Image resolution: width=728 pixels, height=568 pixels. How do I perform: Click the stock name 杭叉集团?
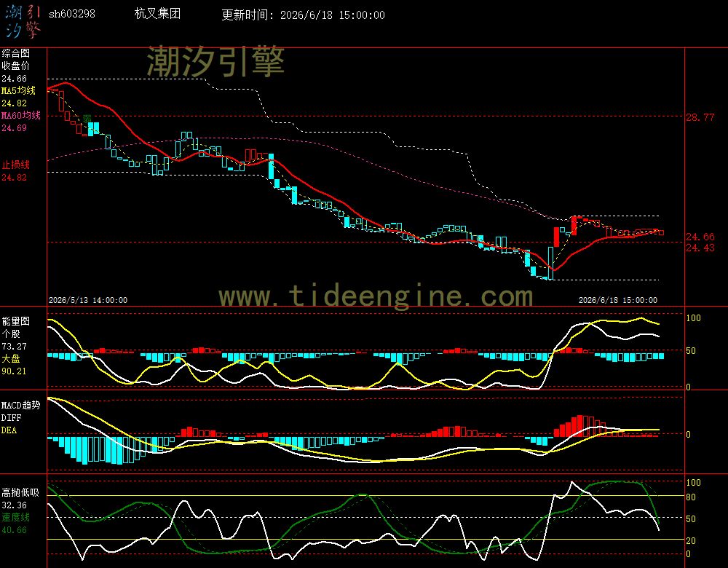tap(157, 13)
